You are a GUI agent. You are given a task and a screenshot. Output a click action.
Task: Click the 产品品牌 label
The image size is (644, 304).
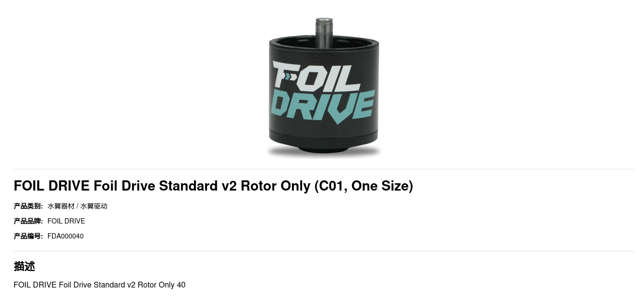click(28, 221)
